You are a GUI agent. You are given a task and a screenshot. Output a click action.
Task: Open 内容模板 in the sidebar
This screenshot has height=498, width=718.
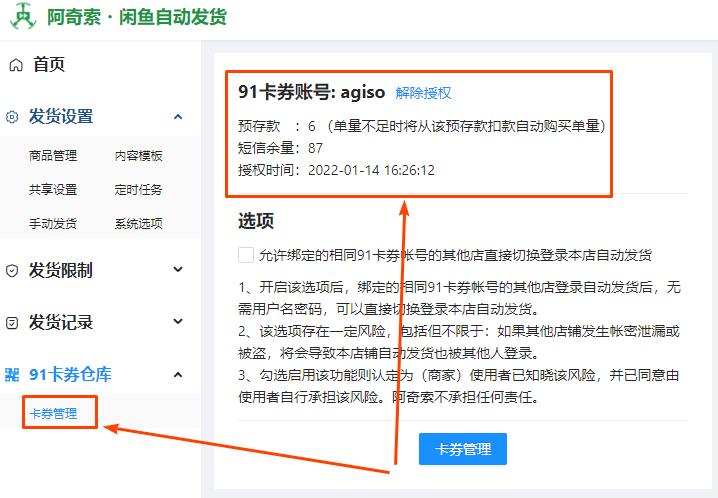click(139, 156)
